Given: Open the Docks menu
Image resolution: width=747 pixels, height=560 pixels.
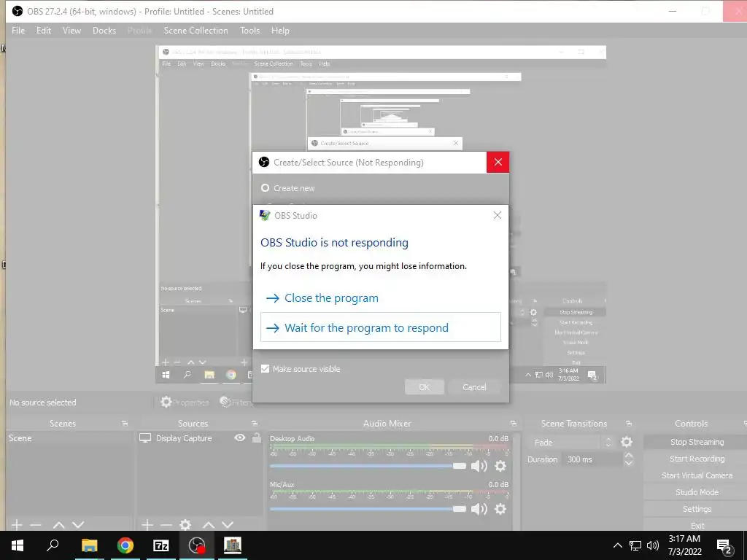Looking at the screenshot, I should click(104, 31).
